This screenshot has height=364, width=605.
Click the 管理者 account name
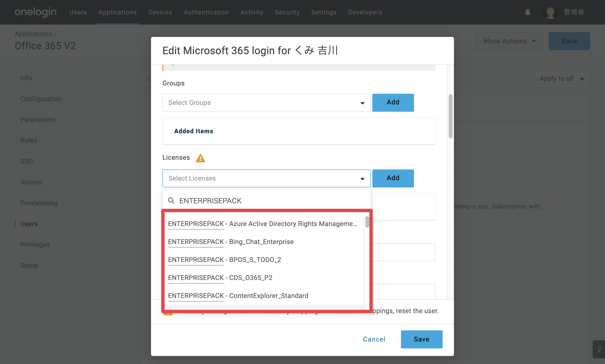click(x=574, y=12)
